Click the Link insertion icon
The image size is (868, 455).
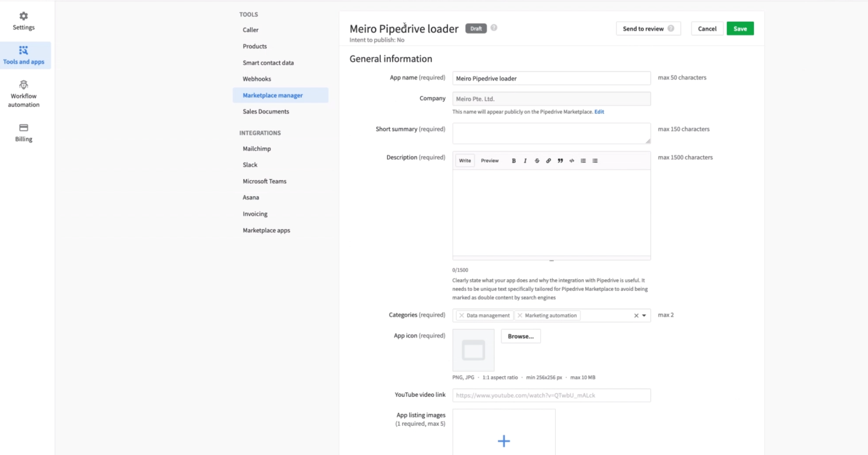[548, 160]
